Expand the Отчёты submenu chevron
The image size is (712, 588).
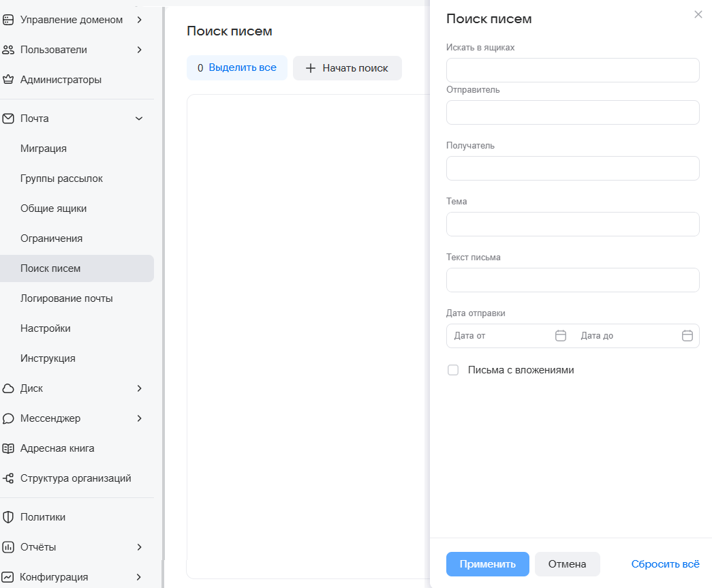[139, 547]
